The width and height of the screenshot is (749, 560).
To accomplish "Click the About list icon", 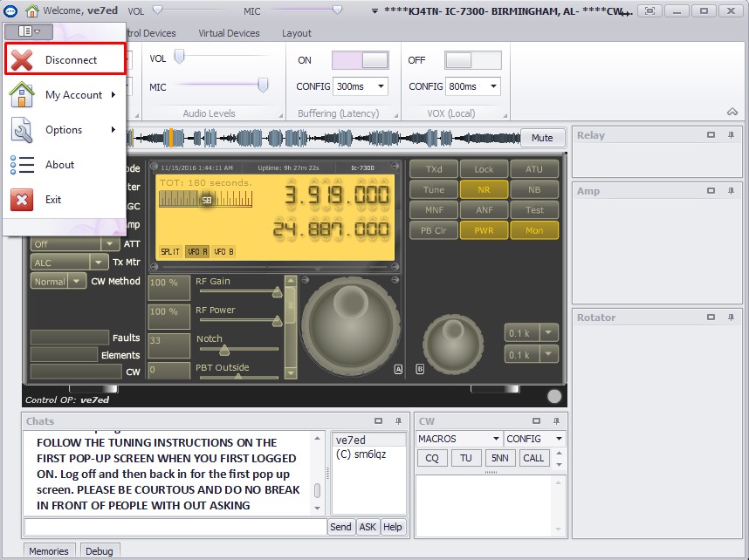I will pos(22,165).
